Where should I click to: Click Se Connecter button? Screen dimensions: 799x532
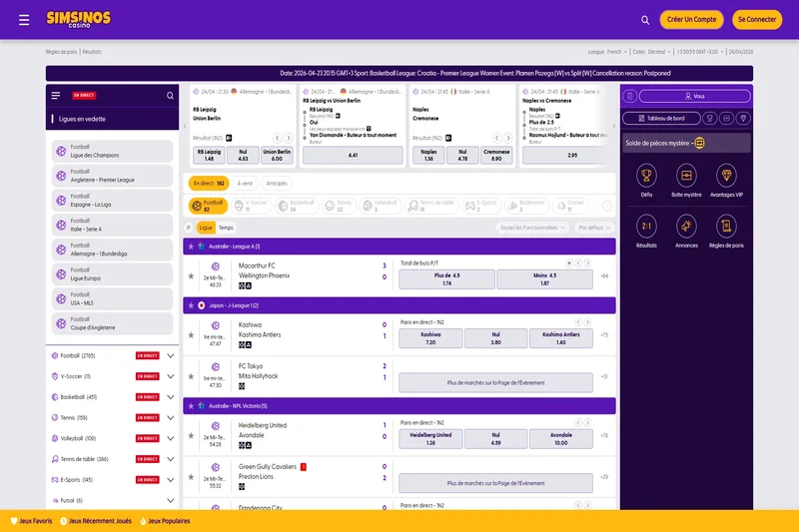pos(757,20)
